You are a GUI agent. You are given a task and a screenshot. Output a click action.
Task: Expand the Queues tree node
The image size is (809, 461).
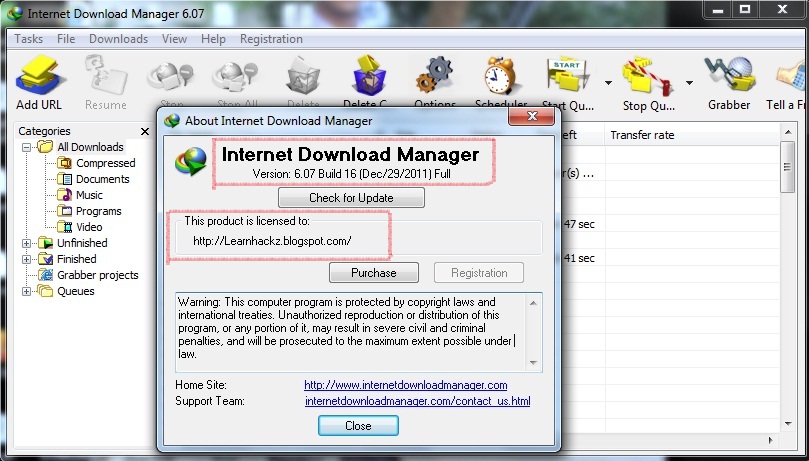click(x=26, y=291)
